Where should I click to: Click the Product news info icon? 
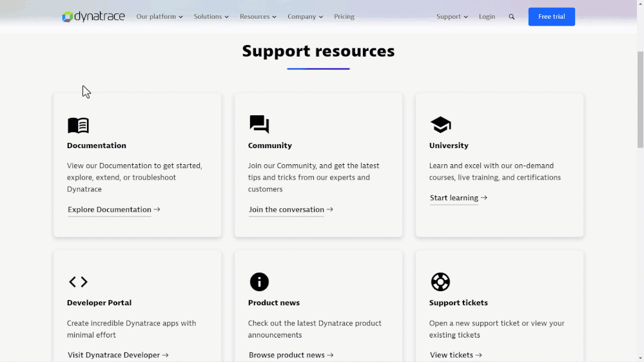pos(259,281)
